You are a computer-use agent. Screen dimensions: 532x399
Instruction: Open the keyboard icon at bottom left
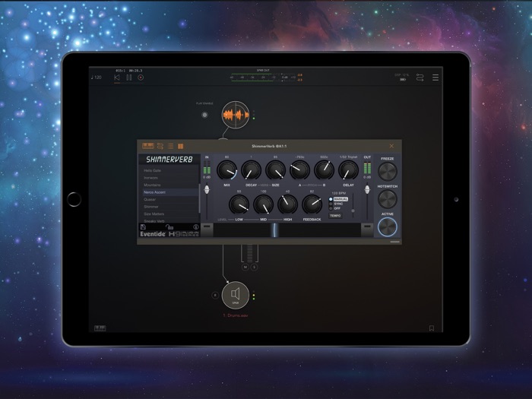pos(99,328)
